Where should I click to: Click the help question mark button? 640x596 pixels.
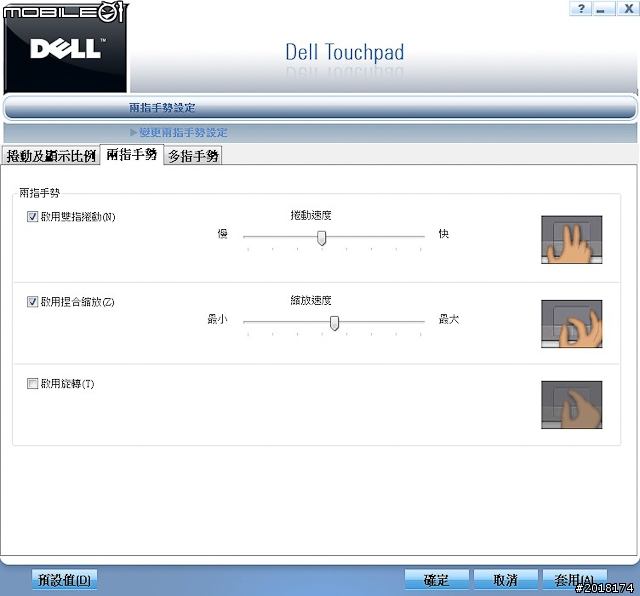[581, 9]
